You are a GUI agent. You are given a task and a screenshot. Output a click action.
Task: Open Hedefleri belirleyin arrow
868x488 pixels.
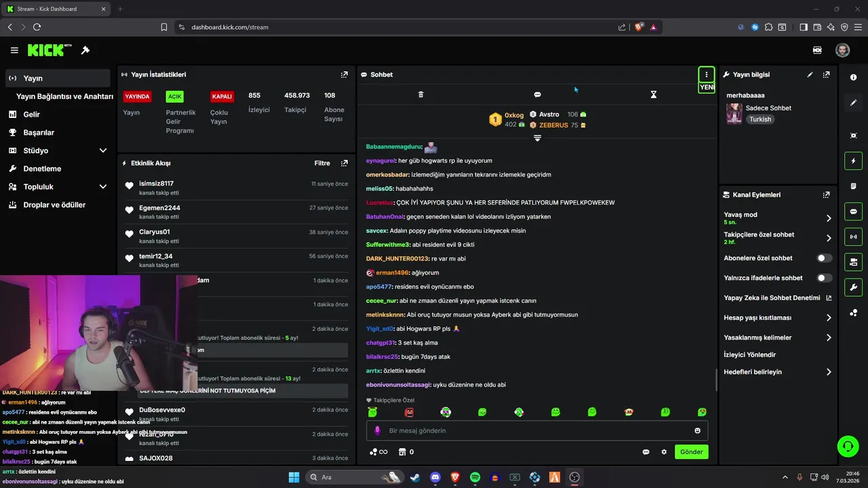pyautogui.click(x=829, y=372)
